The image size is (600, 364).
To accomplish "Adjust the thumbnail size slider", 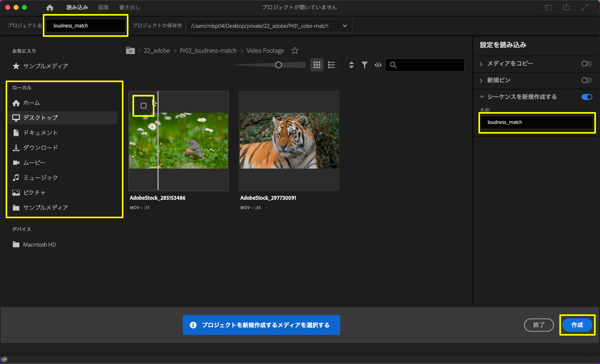I will (x=278, y=65).
